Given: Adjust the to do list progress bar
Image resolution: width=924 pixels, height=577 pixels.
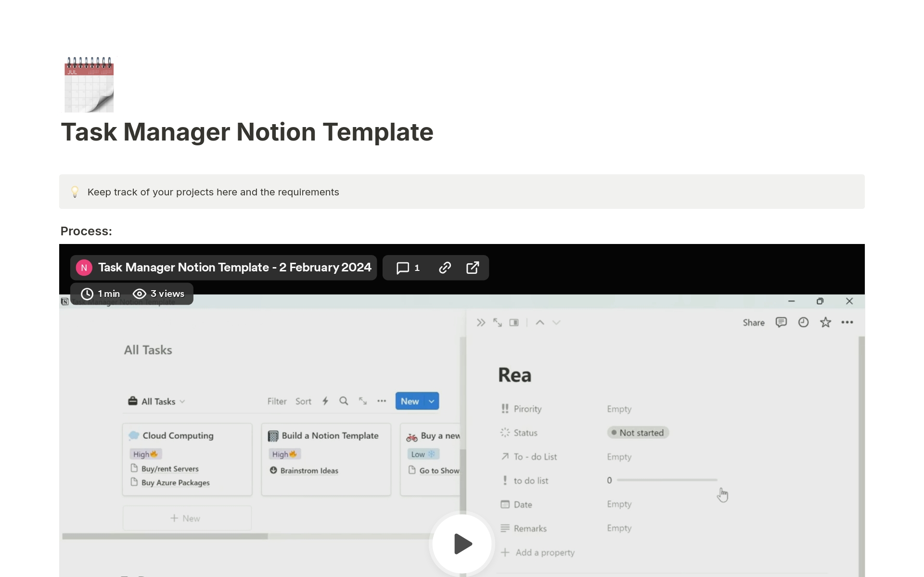Looking at the screenshot, I should click(x=667, y=480).
